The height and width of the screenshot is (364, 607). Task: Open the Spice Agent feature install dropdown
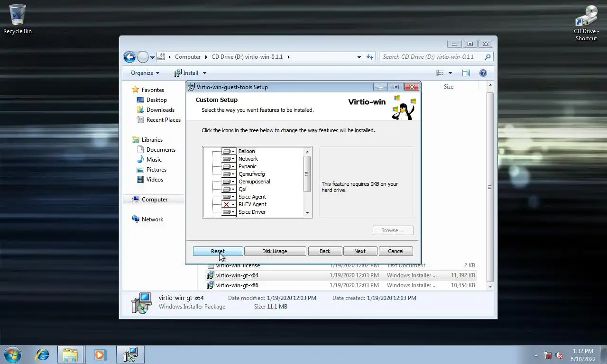pyautogui.click(x=229, y=197)
